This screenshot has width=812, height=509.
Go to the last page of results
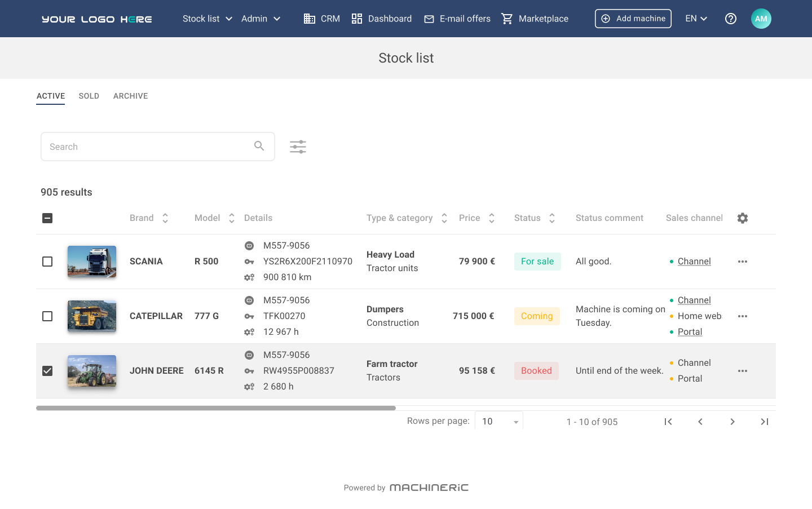[x=764, y=422]
